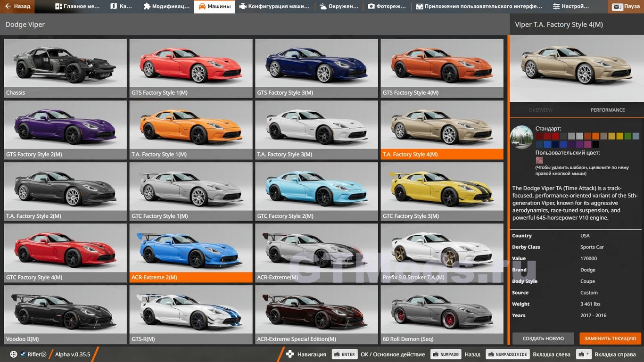Screen dimensions: 644x362
Task: Select the ACR-Extreme(M) car
Action: 316,253
